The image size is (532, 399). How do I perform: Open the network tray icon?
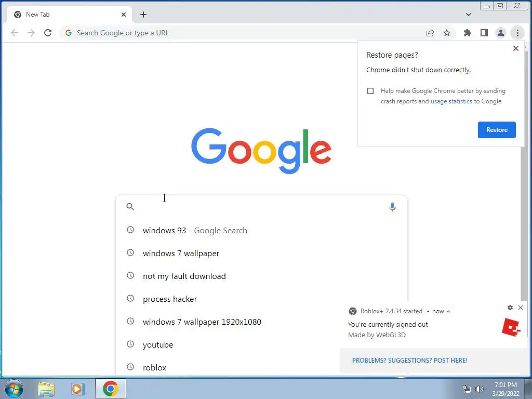click(x=467, y=389)
